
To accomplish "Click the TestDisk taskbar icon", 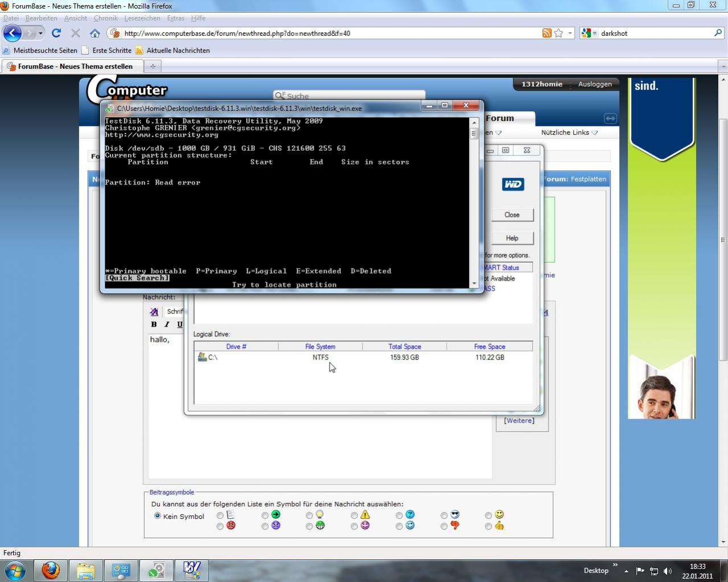I will coord(157,570).
